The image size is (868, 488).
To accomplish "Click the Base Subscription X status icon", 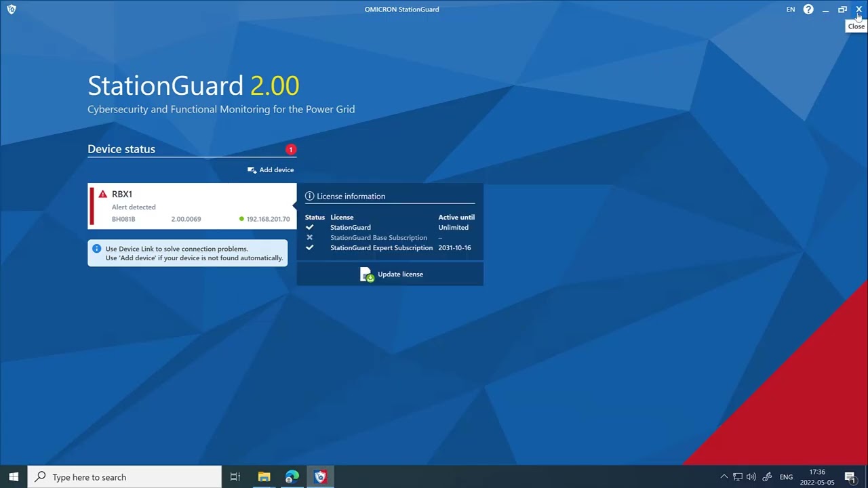I will point(310,238).
